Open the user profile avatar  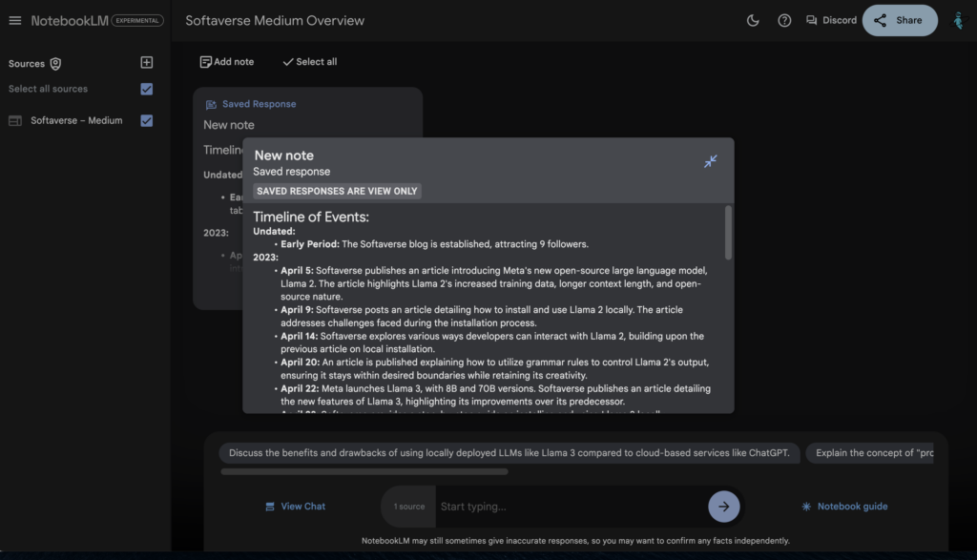[957, 20]
